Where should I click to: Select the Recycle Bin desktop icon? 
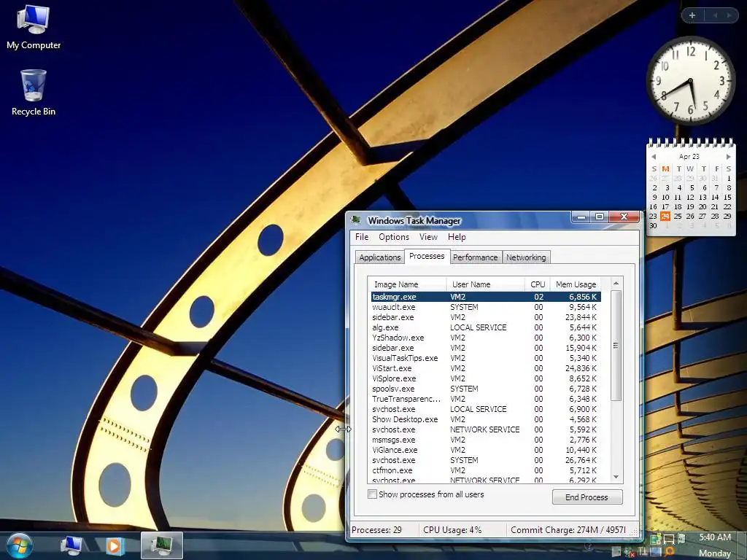point(34,93)
